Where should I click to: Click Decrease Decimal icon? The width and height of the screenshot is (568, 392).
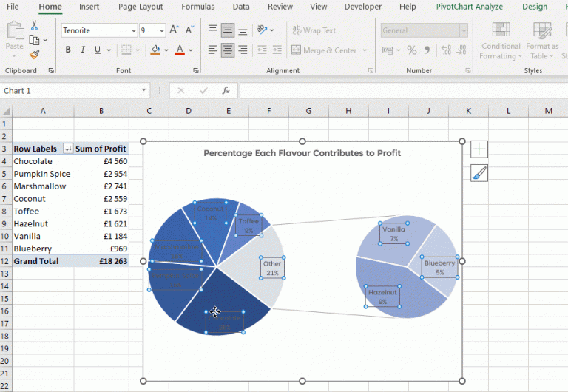[461, 50]
